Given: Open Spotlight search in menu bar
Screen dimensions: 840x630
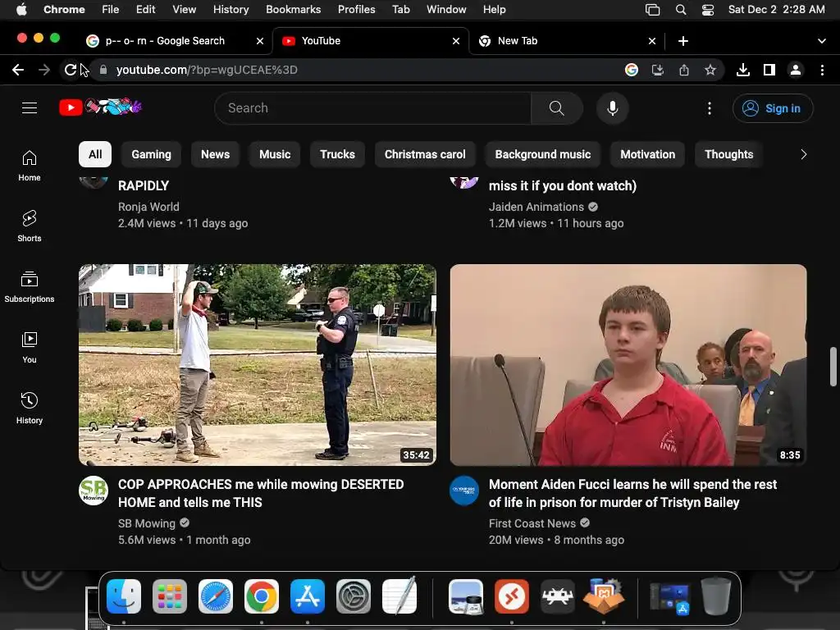Looking at the screenshot, I should point(681,10).
